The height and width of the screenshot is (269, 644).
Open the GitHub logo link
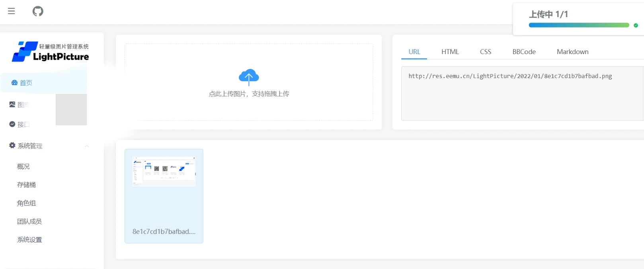click(x=38, y=11)
